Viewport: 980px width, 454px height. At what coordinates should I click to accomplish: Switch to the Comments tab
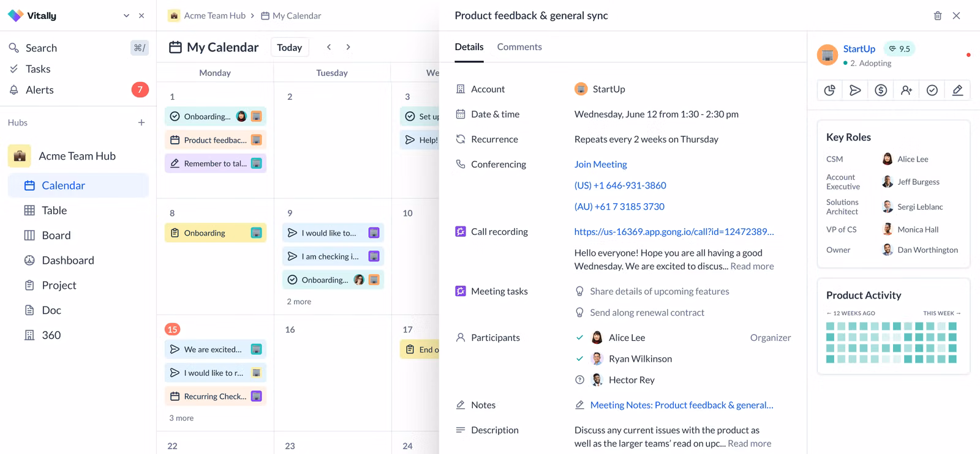click(x=519, y=47)
